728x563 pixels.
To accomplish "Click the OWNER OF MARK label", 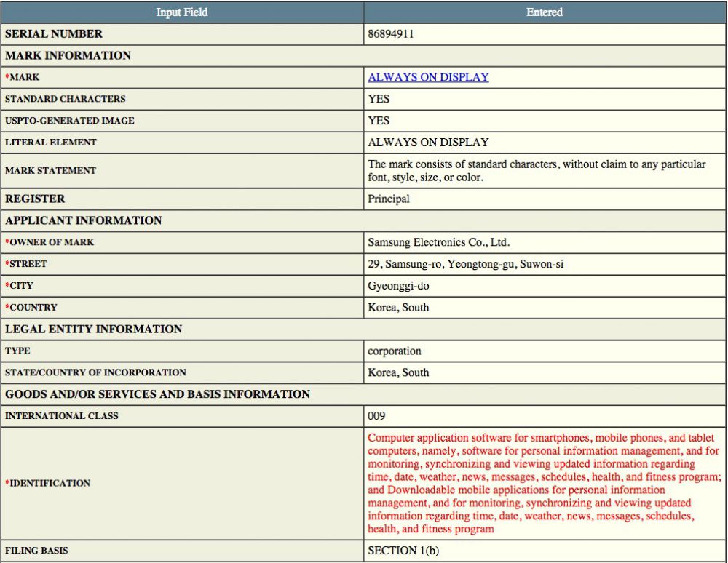I will [50, 242].
